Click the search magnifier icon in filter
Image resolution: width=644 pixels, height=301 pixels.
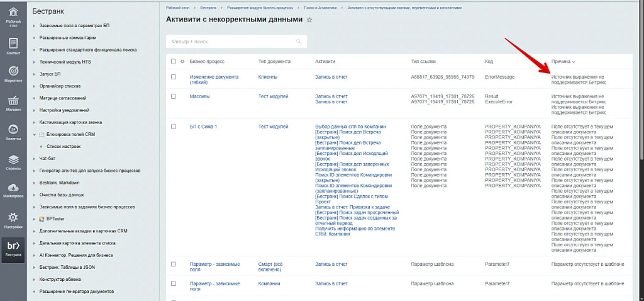click(x=299, y=41)
